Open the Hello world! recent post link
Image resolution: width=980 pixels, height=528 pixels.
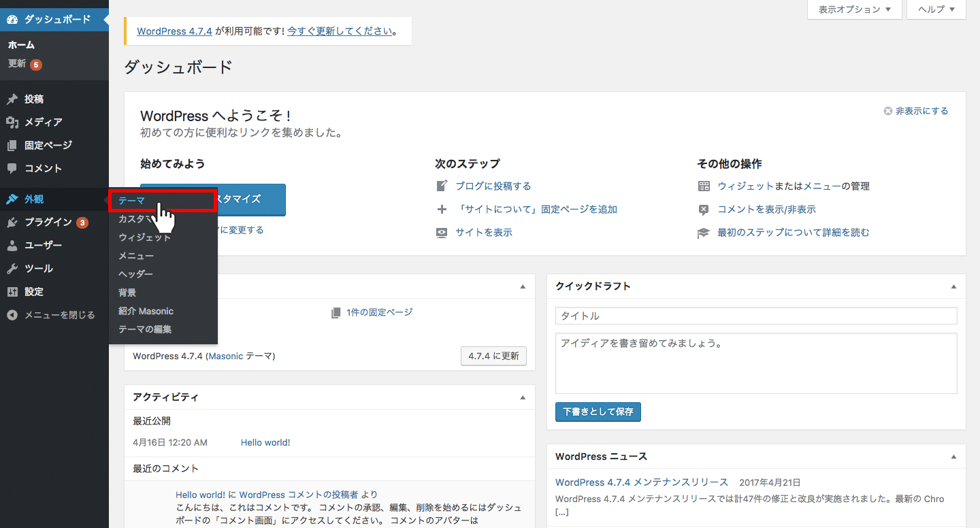pos(265,442)
